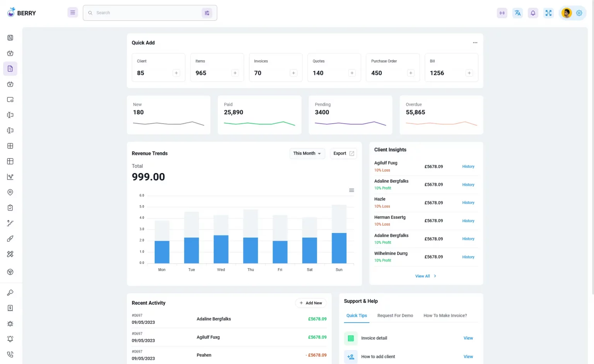594x364 pixels.
Task: Click the chart icon in the sidebar
Action: tap(10, 177)
